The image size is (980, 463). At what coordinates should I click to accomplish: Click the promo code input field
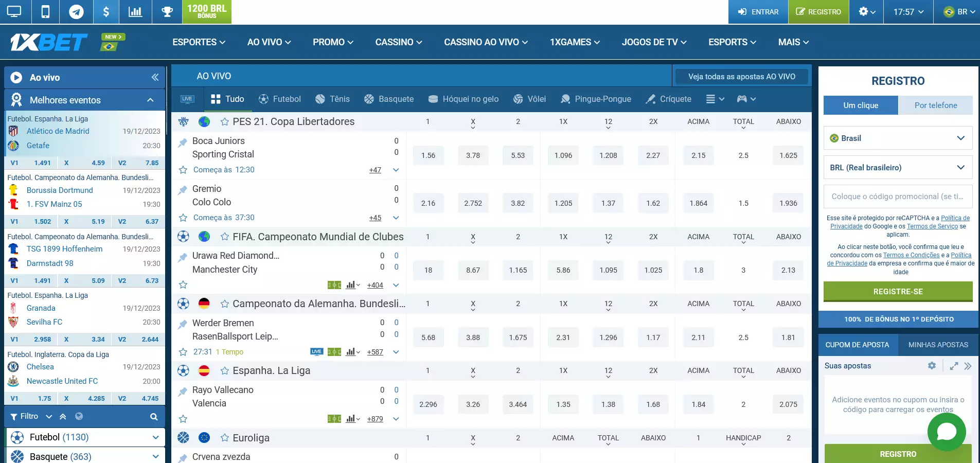pyautogui.click(x=898, y=197)
